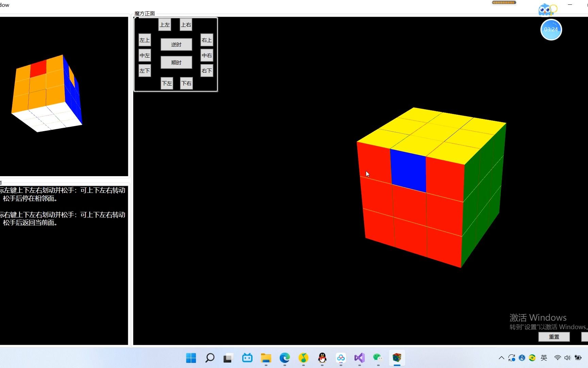Click the 右下 rotation button
Image resolution: width=588 pixels, height=368 pixels.
[207, 71]
